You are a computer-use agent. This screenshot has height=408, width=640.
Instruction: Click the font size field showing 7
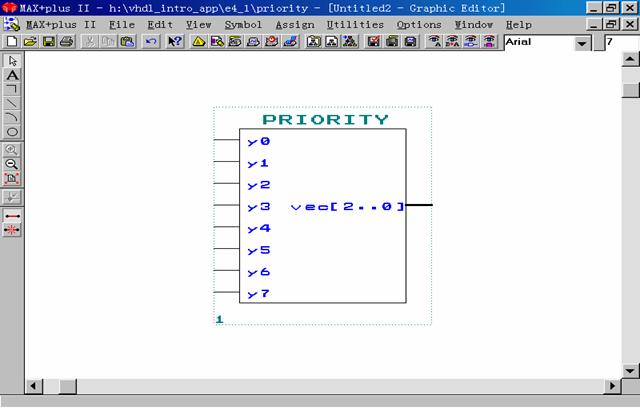[622, 42]
